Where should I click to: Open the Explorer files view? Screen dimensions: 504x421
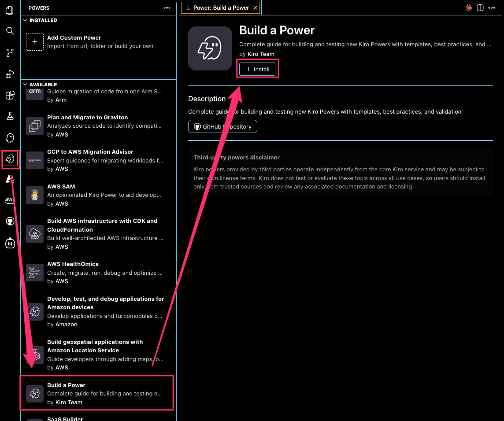tap(10, 11)
